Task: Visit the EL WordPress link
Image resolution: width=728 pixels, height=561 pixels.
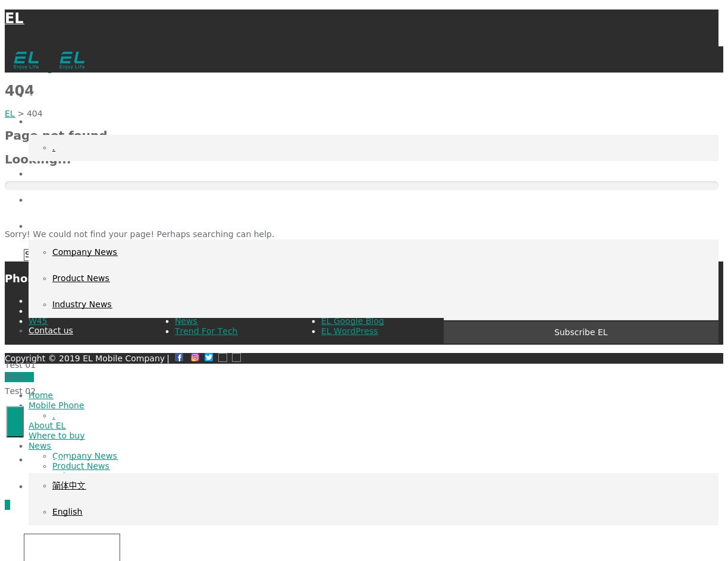Action: click(349, 331)
